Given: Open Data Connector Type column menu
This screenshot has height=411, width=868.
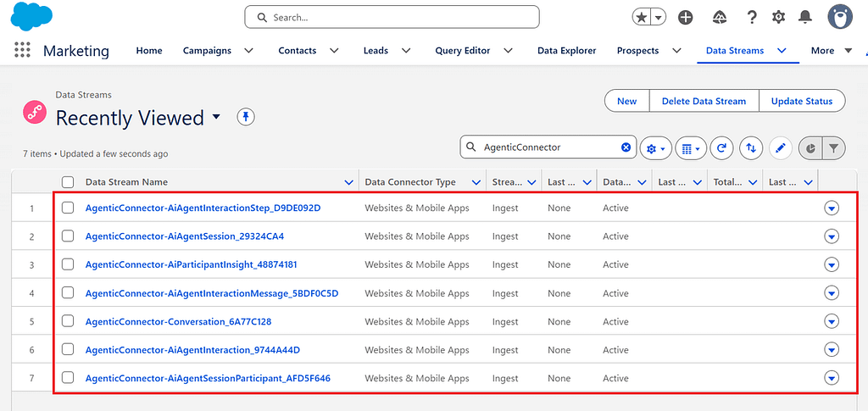Looking at the screenshot, I should (x=476, y=182).
